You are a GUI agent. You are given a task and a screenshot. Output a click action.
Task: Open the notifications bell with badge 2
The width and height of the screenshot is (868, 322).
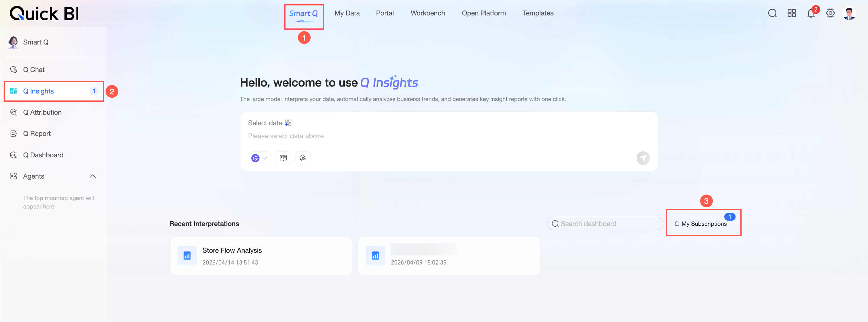click(x=811, y=13)
